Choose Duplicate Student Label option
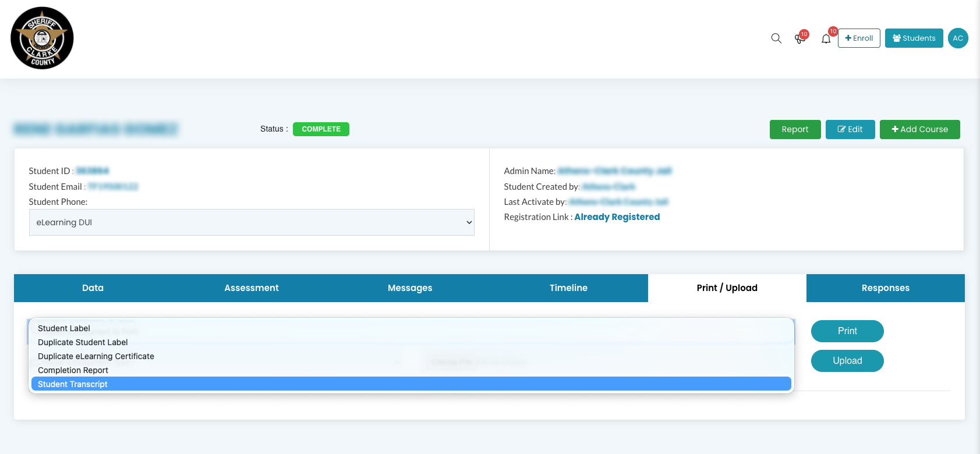 coord(83,342)
